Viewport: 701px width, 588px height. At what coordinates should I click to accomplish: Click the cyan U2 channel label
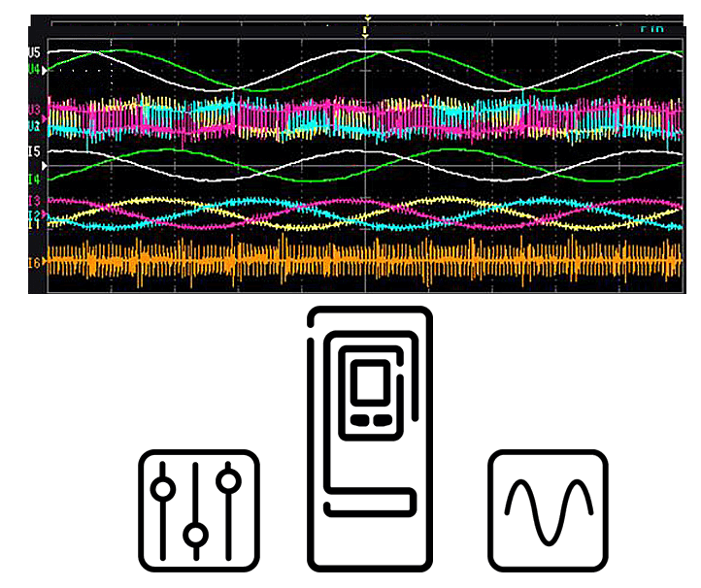[x=34, y=126]
